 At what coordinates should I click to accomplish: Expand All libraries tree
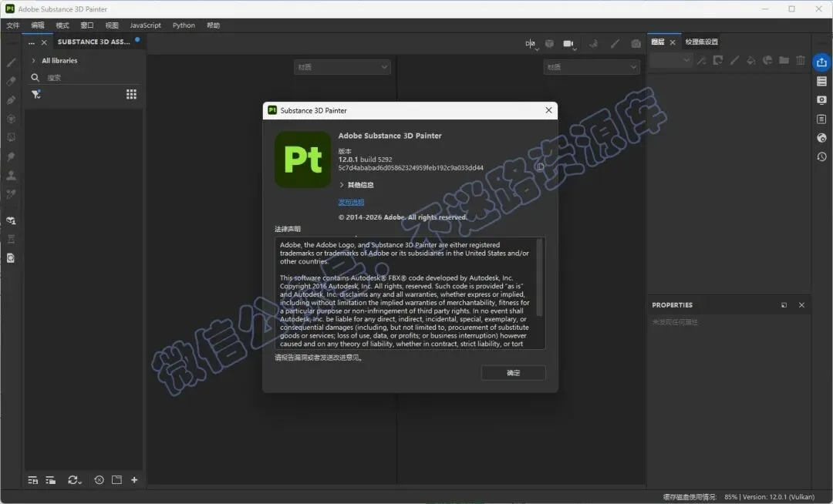[x=33, y=60]
